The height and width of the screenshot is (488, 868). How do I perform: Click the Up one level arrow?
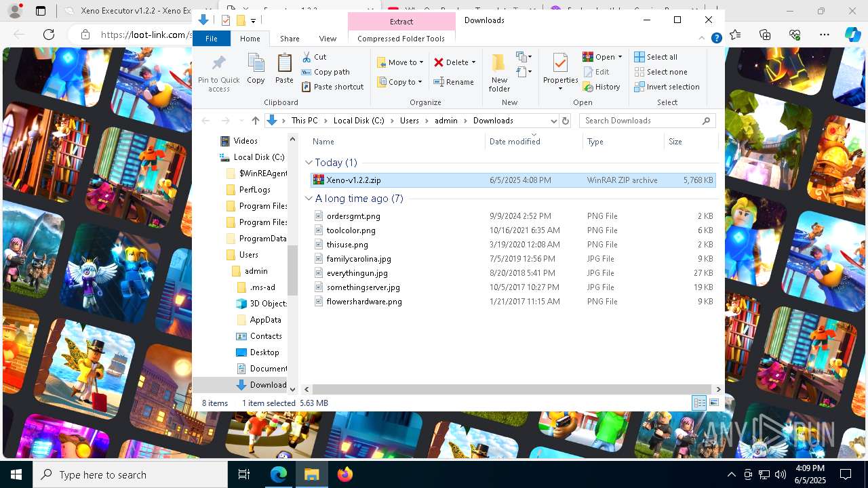[255, 121]
